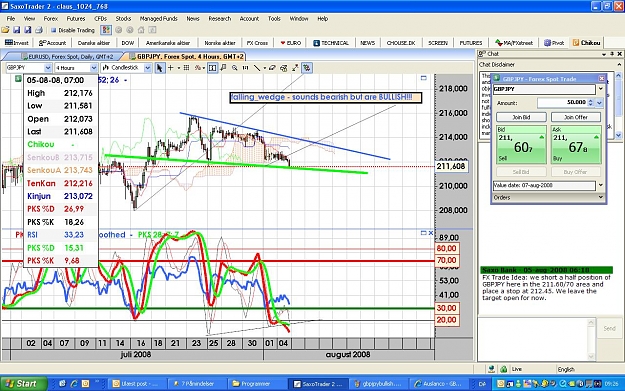Click the falling_wedge annotation text box
This screenshot has width=625, height=391.
pos(325,97)
